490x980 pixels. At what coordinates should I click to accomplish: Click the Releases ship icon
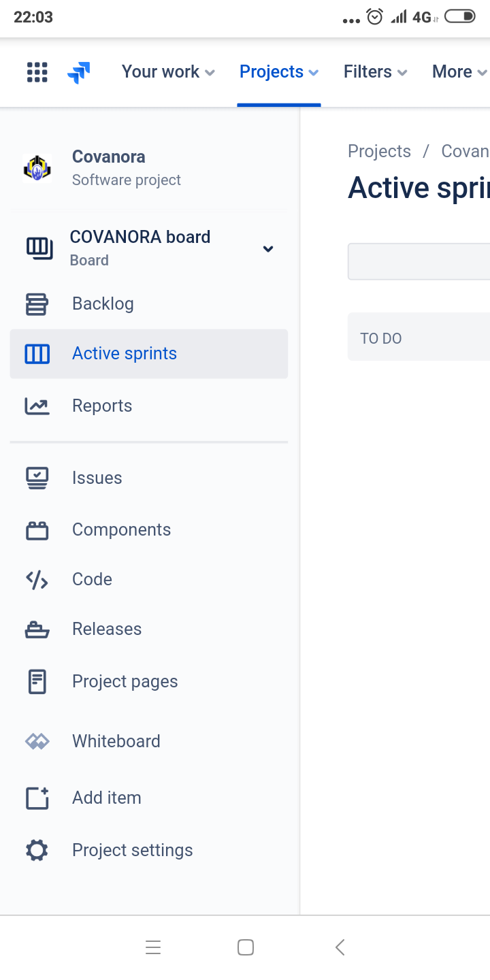point(37,630)
